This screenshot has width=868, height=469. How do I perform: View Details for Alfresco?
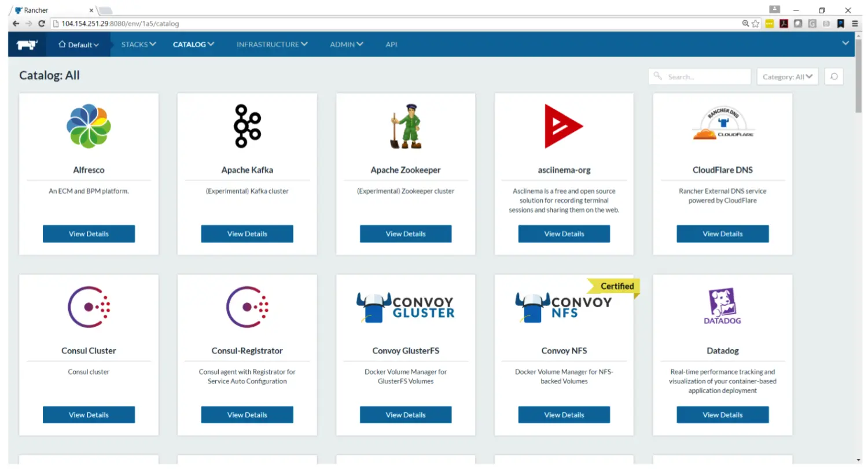[x=89, y=234]
